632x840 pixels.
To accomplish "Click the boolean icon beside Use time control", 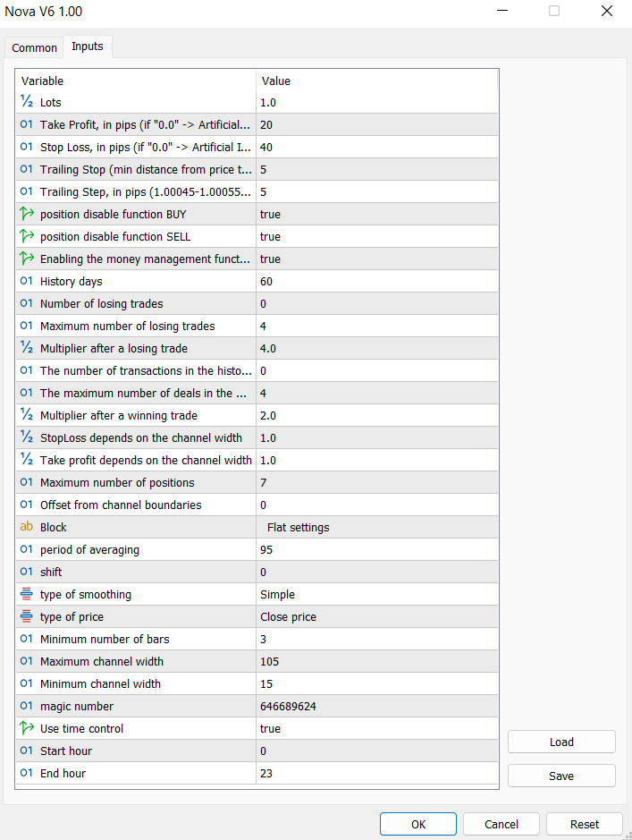I will coord(27,729).
